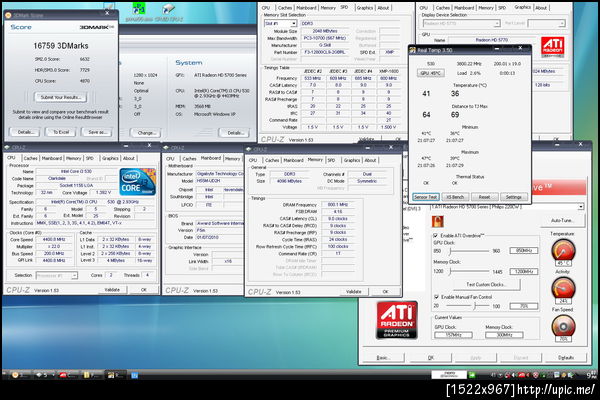Click the blue taskbar icon next to taskbar buttons
The width and height of the screenshot is (600, 400).
[x=134, y=375]
